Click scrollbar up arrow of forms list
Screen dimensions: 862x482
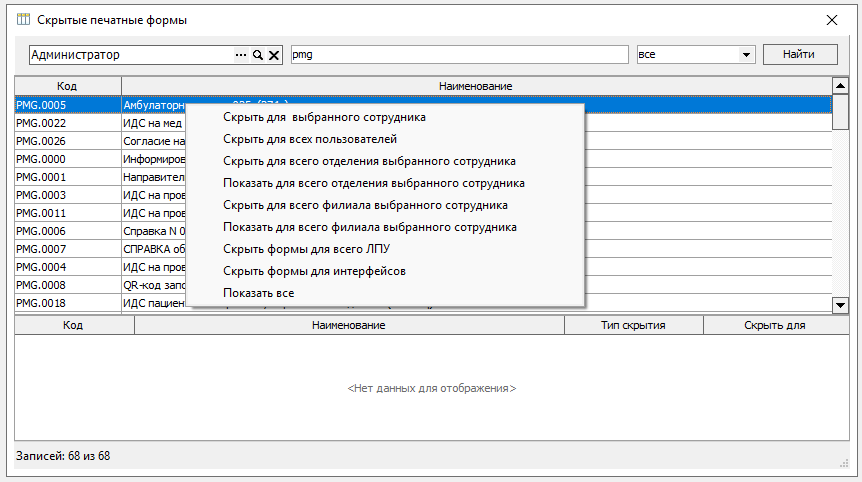[x=841, y=86]
